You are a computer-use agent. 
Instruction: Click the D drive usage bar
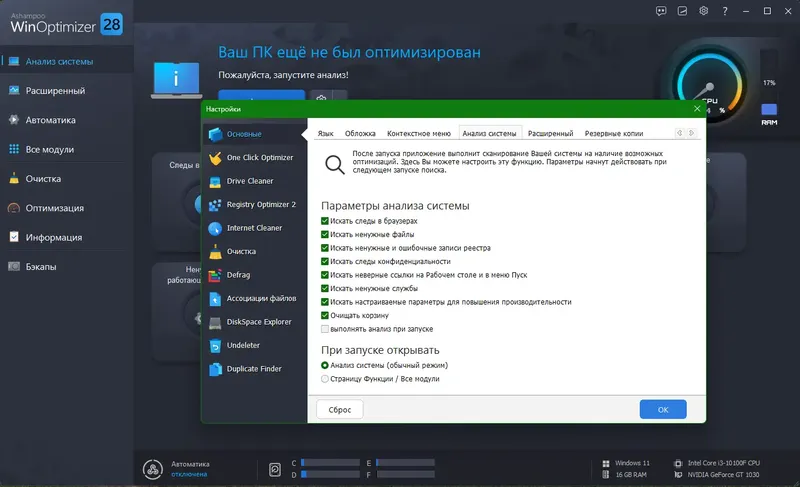[x=330, y=474]
